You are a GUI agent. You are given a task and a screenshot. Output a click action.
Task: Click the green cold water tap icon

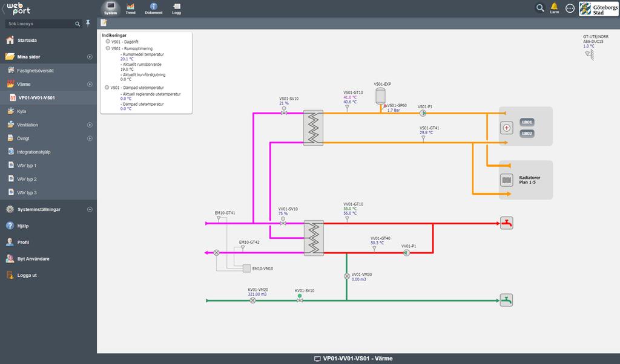[507, 300]
